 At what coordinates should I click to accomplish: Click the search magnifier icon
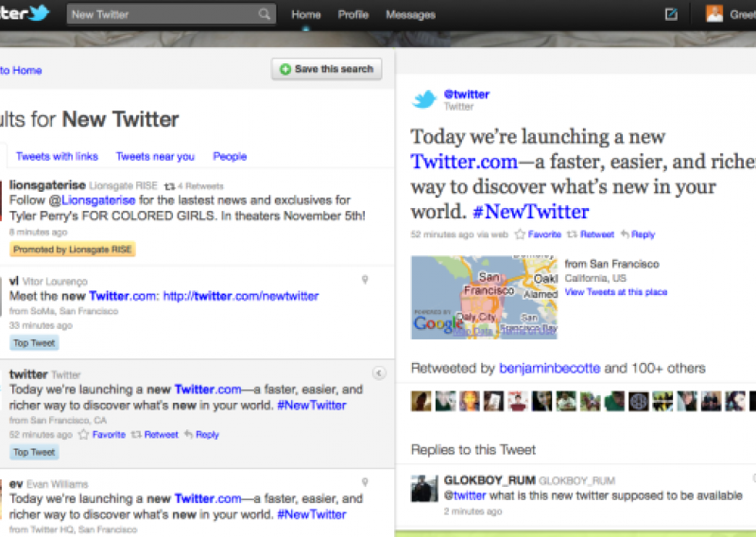265,14
